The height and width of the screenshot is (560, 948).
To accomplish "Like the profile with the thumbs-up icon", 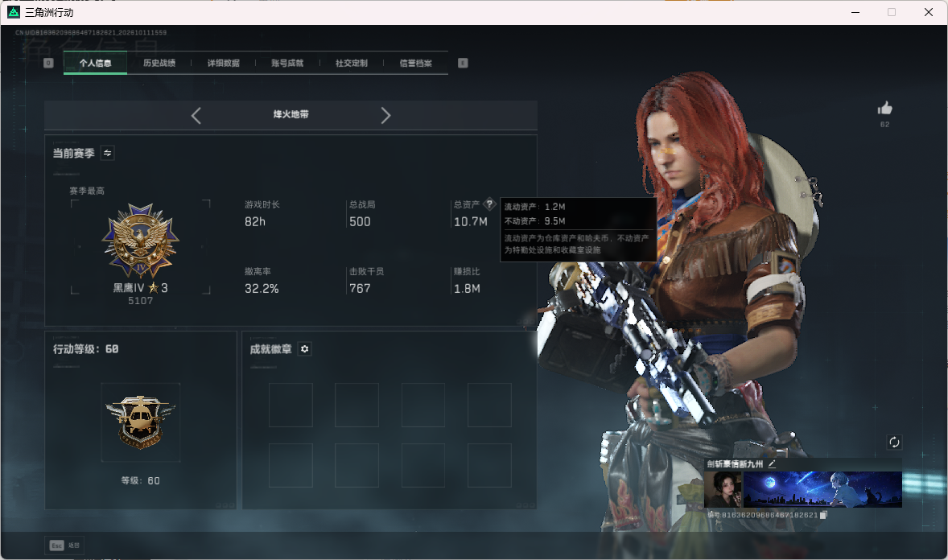I will coord(884,109).
